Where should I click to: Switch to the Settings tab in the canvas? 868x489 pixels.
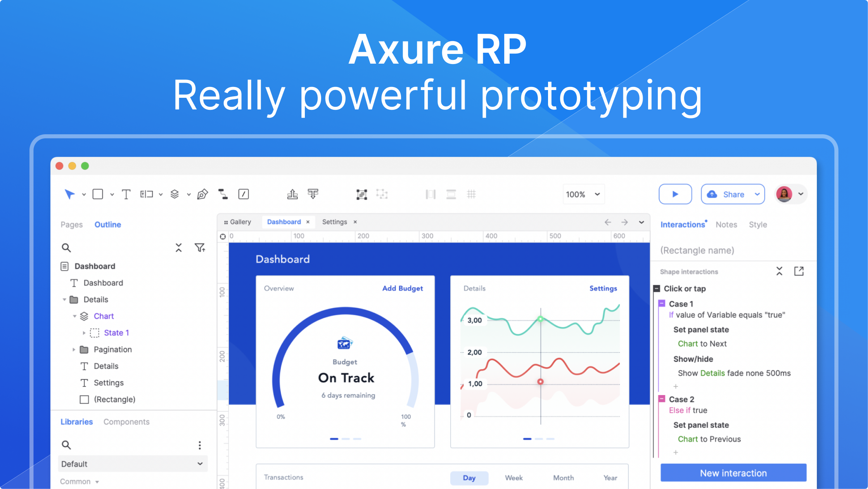(334, 222)
